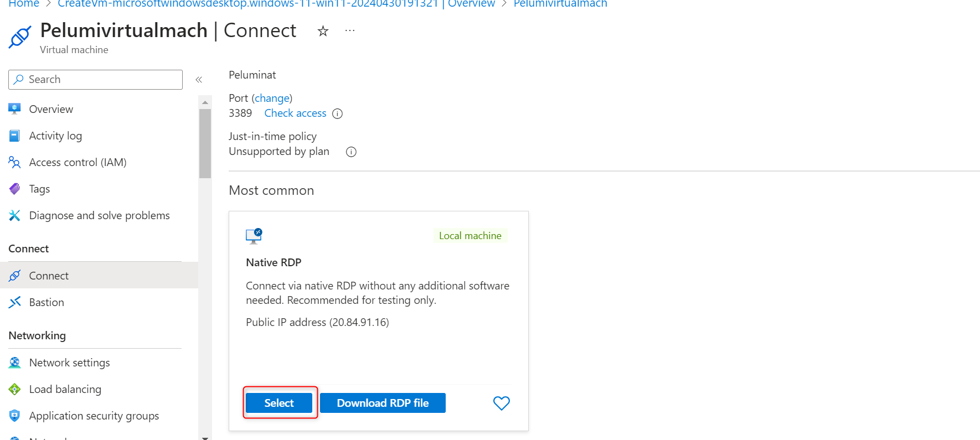Click the favorite star icon beside title
Viewport: 980px width, 440px height.
pos(323,31)
